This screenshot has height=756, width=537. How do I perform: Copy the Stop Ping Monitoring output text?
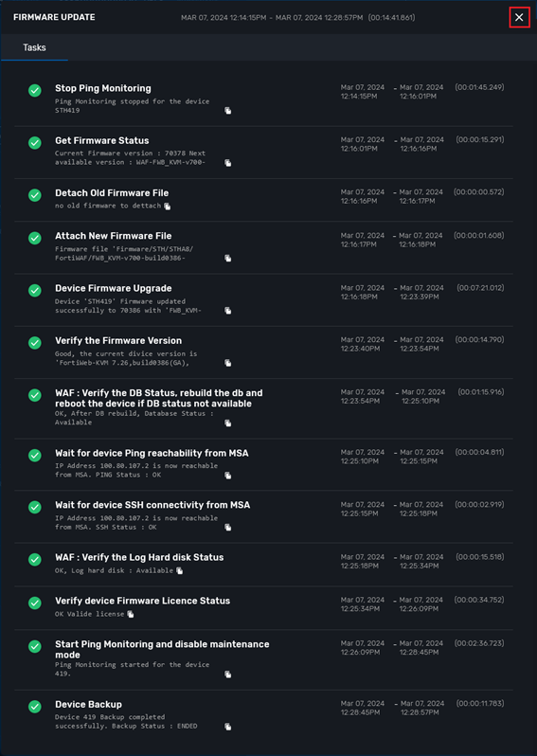(x=227, y=111)
